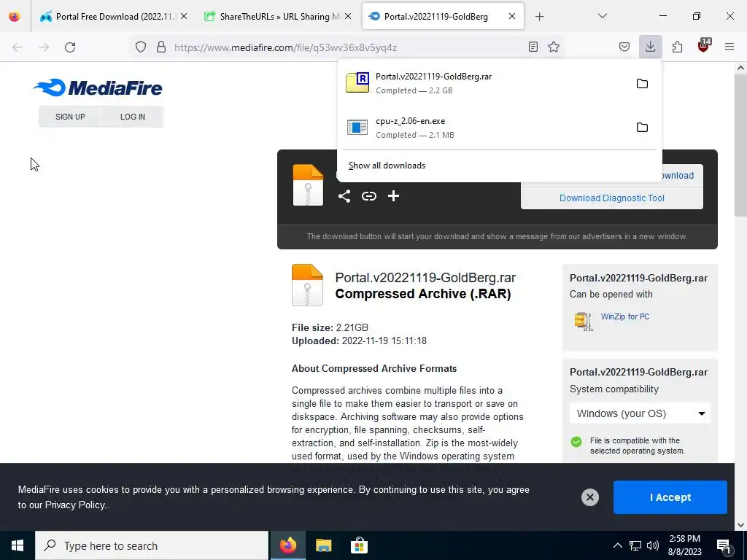Open the tracking protection shield icon
Viewport: 747px width, 560px height.
pyautogui.click(x=141, y=47)
